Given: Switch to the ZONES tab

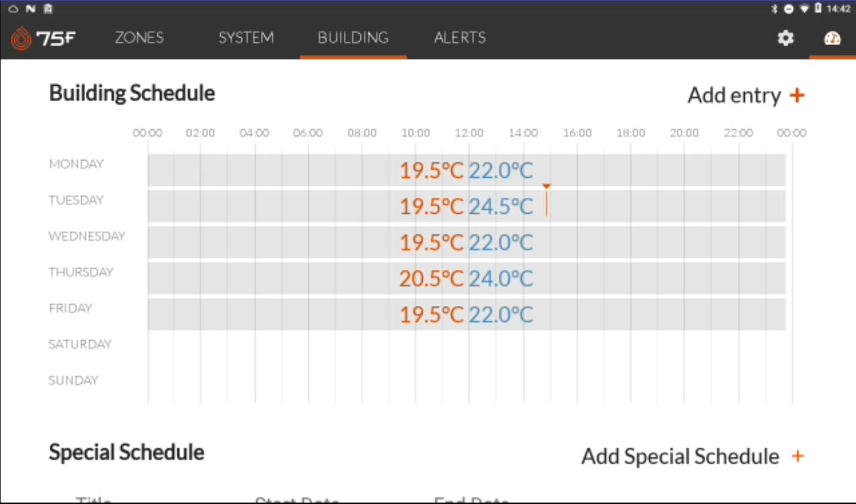Looking at the screenshot, I should pyautogui.click(x=139, y=38).
